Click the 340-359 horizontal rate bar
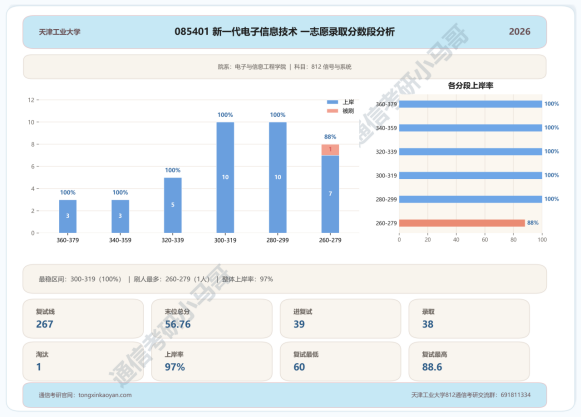The width and height of the screenshot is (581, 418). (471, 128)
